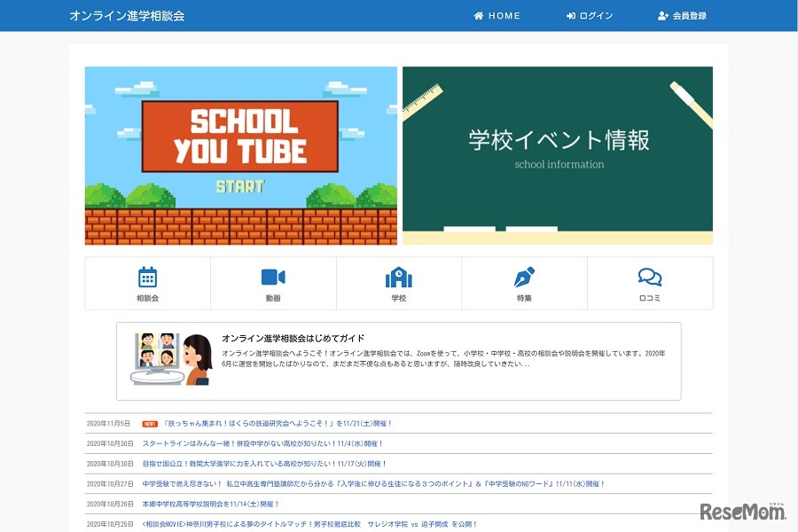Open the 神奈川男子校 相談会MOVIE news link
Screen dimensions: 798x532
(x=309, y=524)
